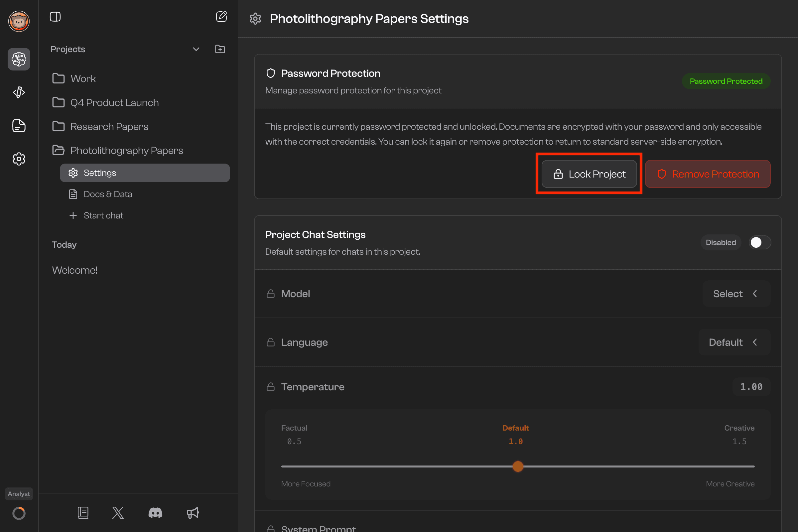Image resolution: width=798 pixels, height=532 pixels.
Task: Click the Temperature lock icon
Action: pyautogui.click(x=270, y=386)
